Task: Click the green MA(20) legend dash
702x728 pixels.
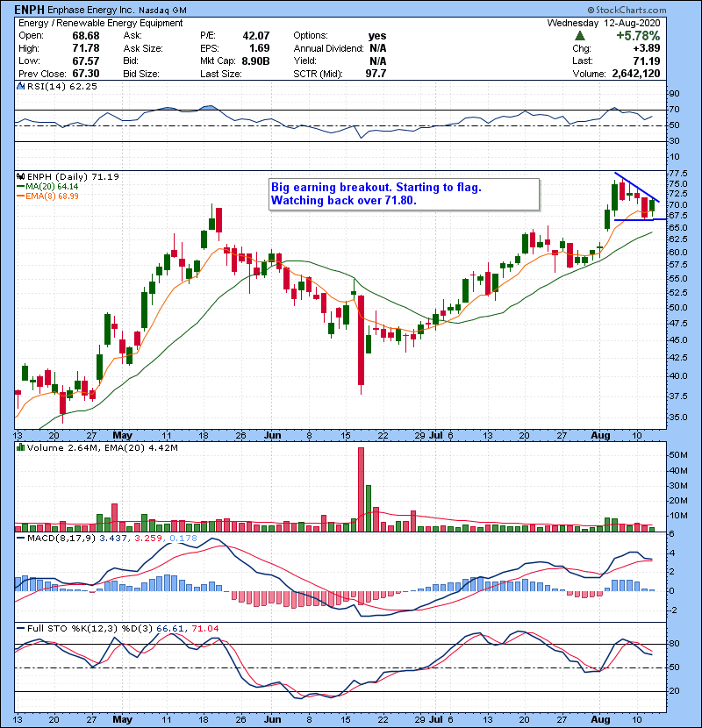Action: click(x=20, y=186)
